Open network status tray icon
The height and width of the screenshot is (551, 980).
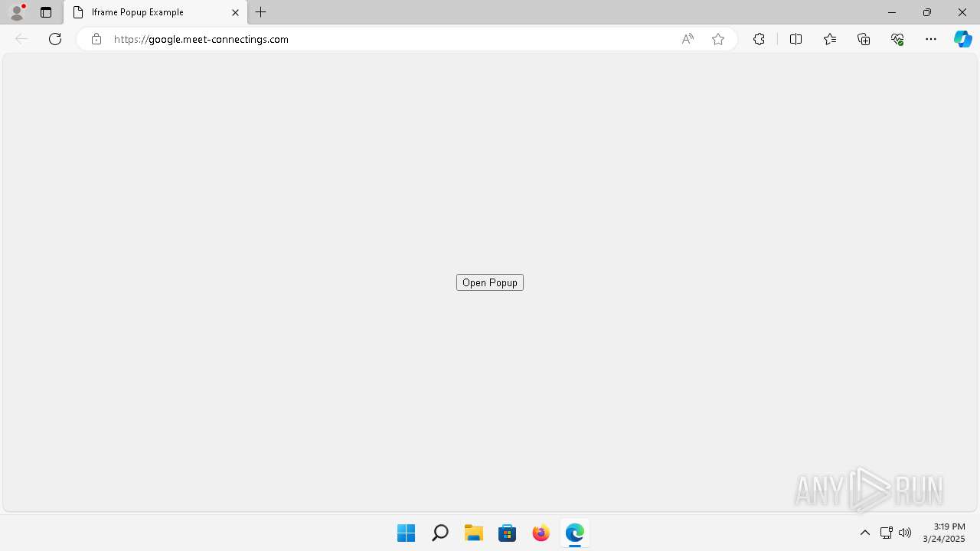click(x=886, y=533)
